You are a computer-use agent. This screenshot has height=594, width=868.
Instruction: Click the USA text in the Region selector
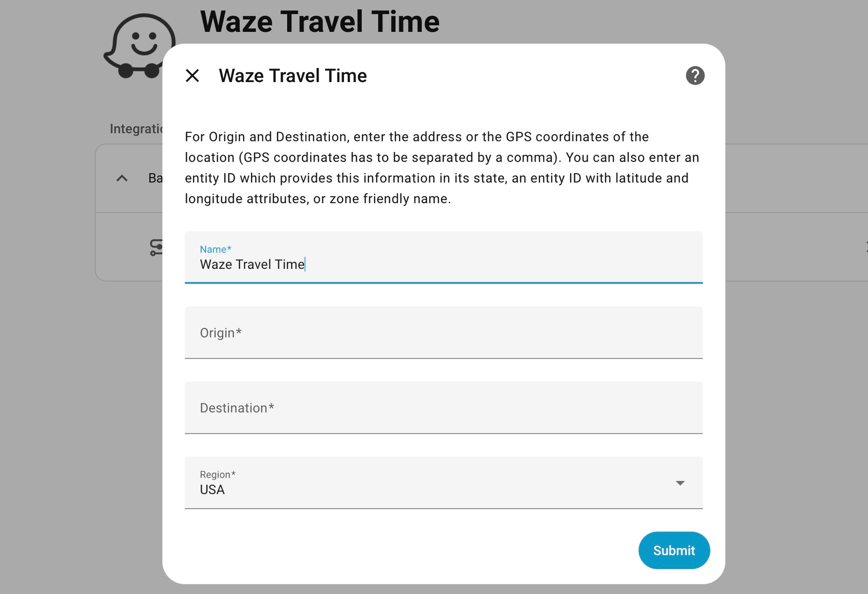(212, 489)
